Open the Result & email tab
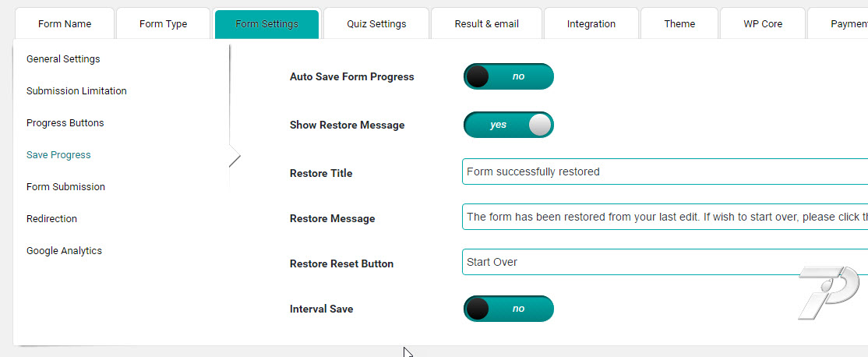The width and height of the screenshot is (868, 357). coord(486,23)
